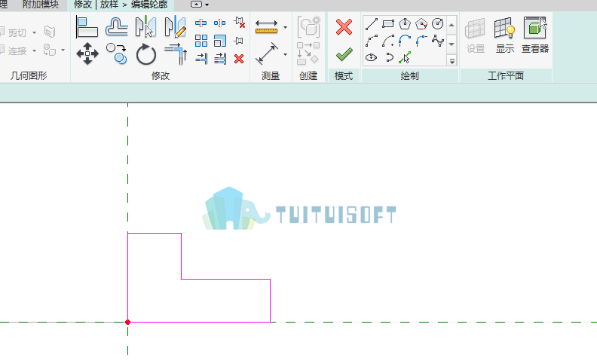Click the red origin point on sketch
The width and height of the screenshot is (597, 364).
pos(128,322)
